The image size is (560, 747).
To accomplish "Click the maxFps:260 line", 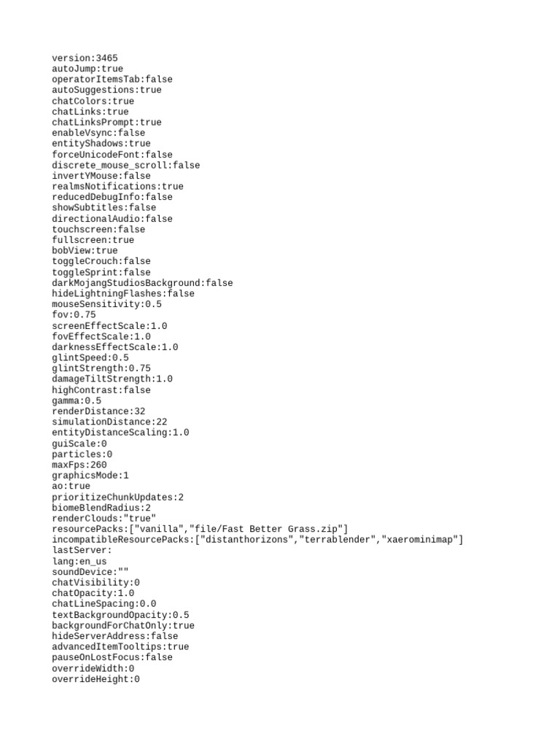I will coord(79,465).
